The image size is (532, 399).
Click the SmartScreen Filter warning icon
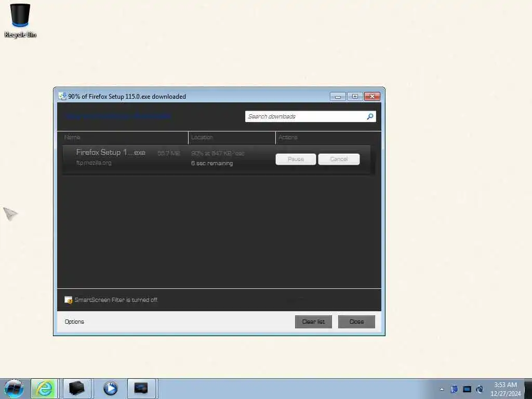point(68,300)
